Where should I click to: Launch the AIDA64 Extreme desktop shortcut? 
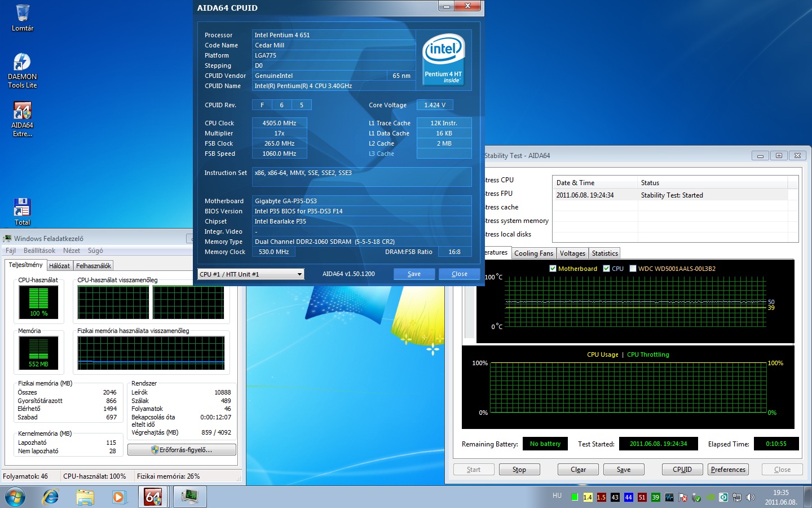coord(23,119)
